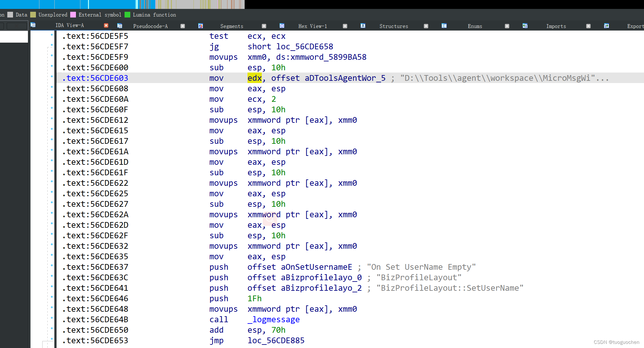The image size is (644, 348).
Task: Open the Structures tab
Action: coord(394,26)
